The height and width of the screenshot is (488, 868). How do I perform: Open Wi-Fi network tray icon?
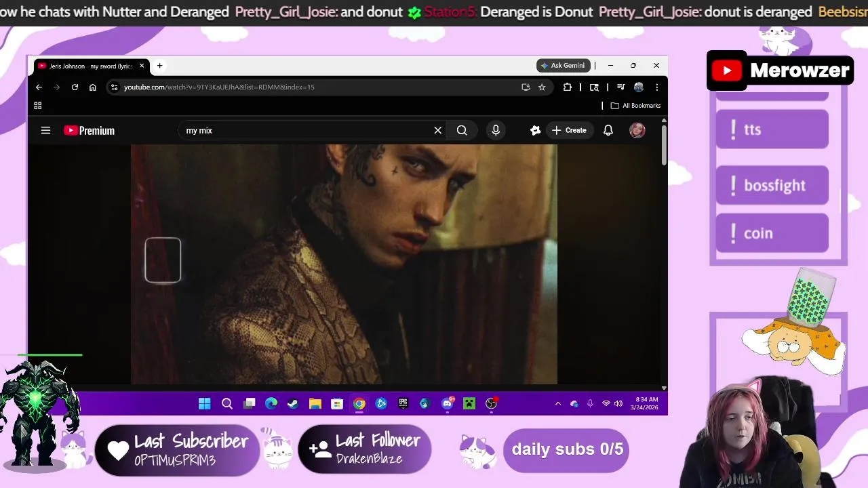pyautogui.click(x=606, y=404)
